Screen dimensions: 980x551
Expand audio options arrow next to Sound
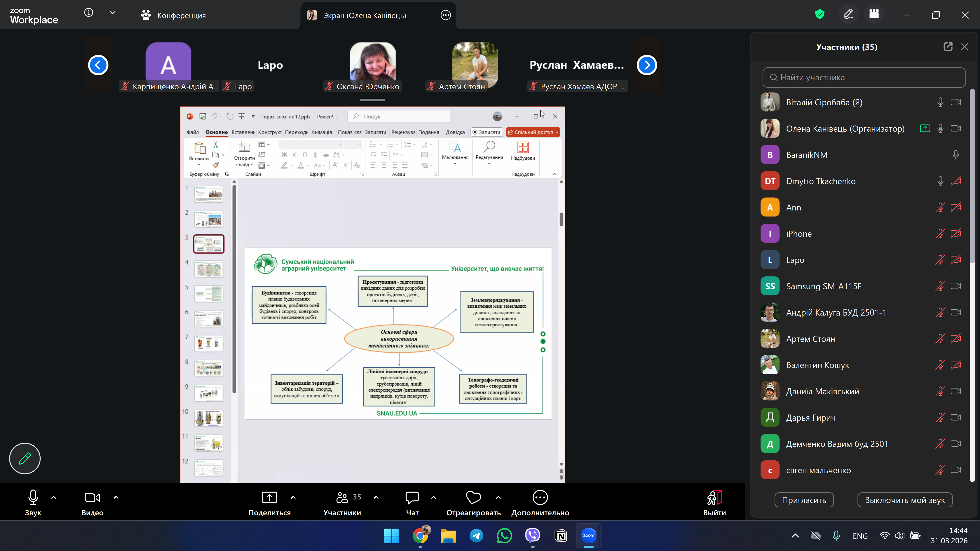pos(54,497)
